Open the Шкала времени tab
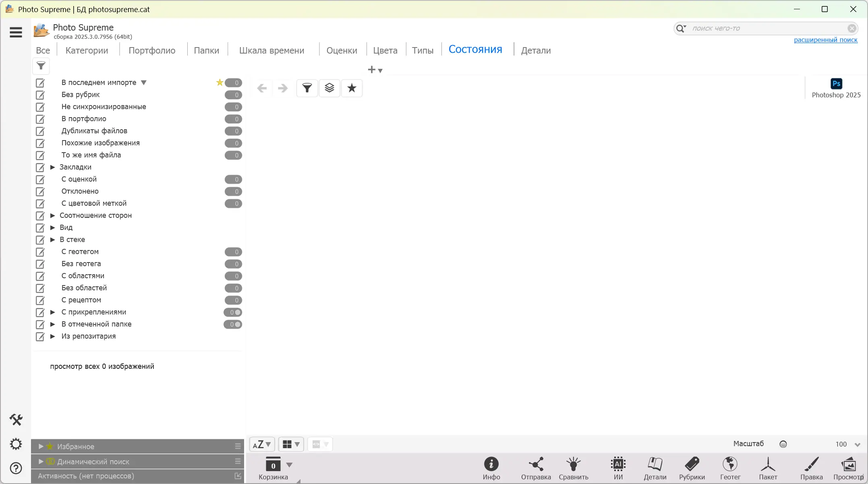868x484 pixels. 271,50
